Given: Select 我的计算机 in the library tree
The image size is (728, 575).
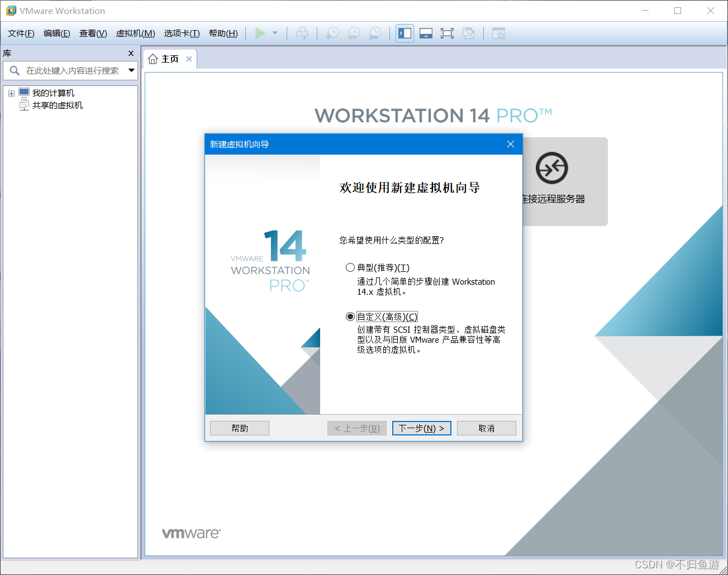Looking at the screenshot, I should tap(53, 93).
